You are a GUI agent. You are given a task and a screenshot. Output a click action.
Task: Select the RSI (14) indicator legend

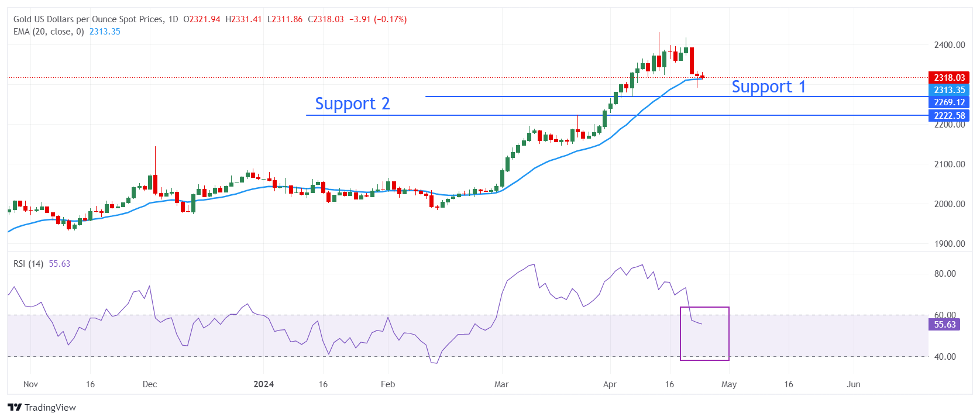coord(28,264)
